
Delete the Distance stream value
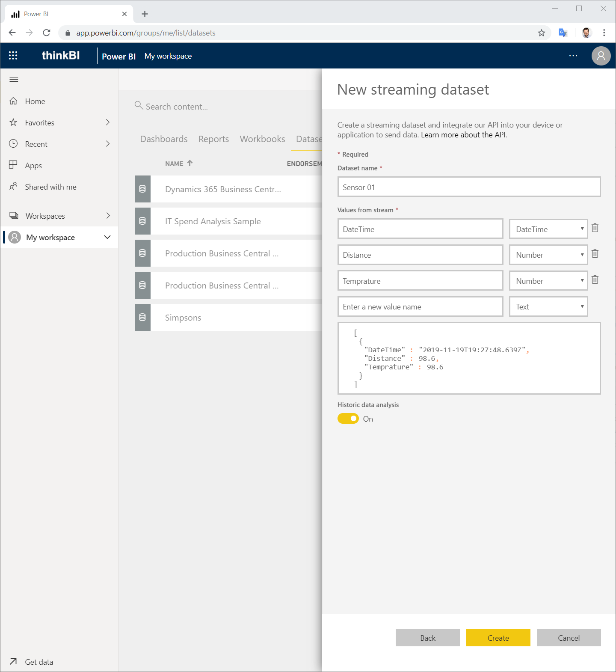click(x=595, y=254)
